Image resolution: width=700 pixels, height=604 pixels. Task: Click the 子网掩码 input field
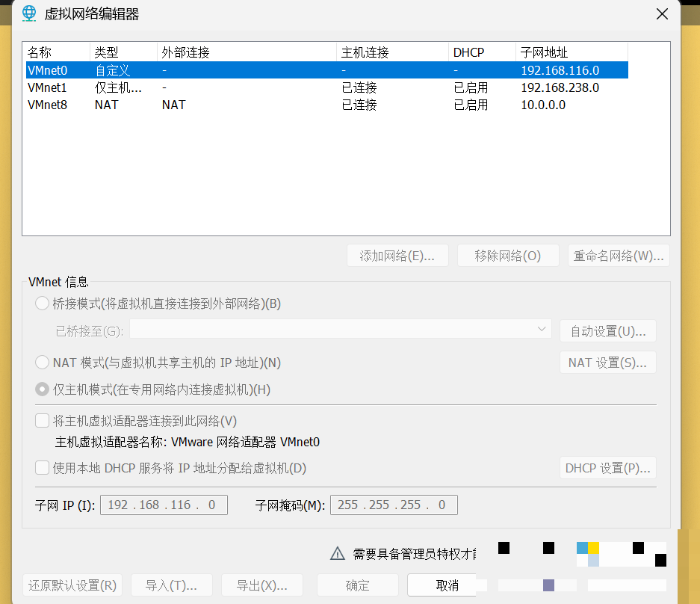pyautogui.click(x=394, y=505)
